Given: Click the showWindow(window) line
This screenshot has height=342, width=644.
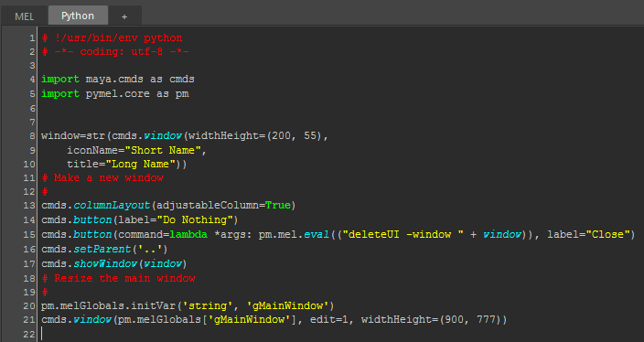Looking at the screenshot, I should tap(114, 263).
